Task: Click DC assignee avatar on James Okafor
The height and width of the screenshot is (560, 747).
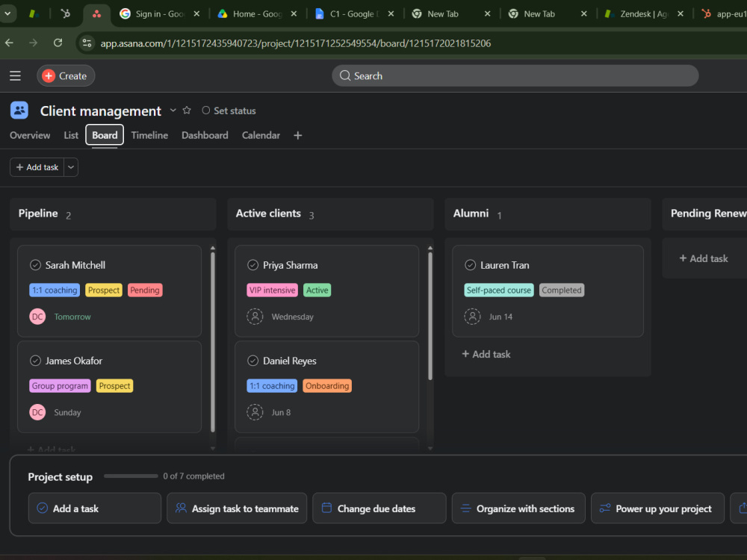Action: 37,412
